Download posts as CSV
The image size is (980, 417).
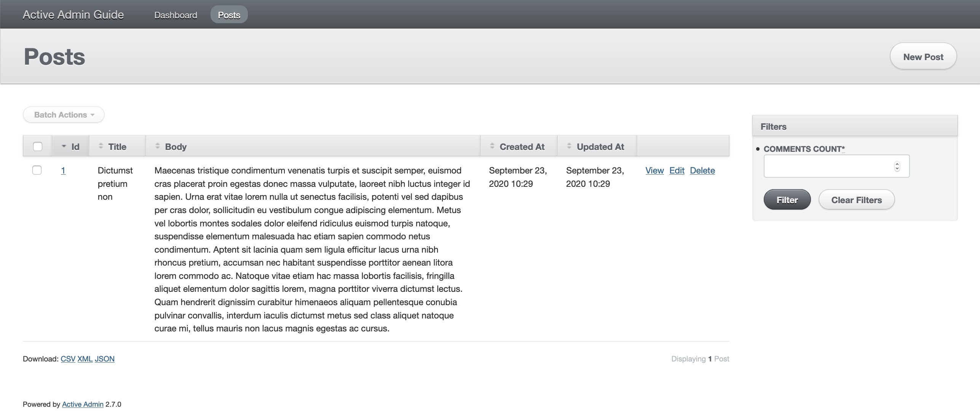[68, 359]
